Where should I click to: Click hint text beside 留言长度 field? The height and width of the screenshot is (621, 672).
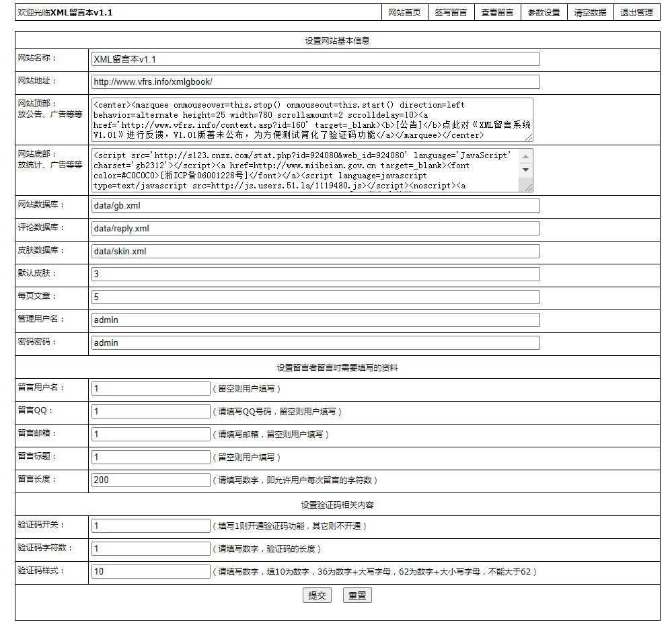tap(295, 480)
